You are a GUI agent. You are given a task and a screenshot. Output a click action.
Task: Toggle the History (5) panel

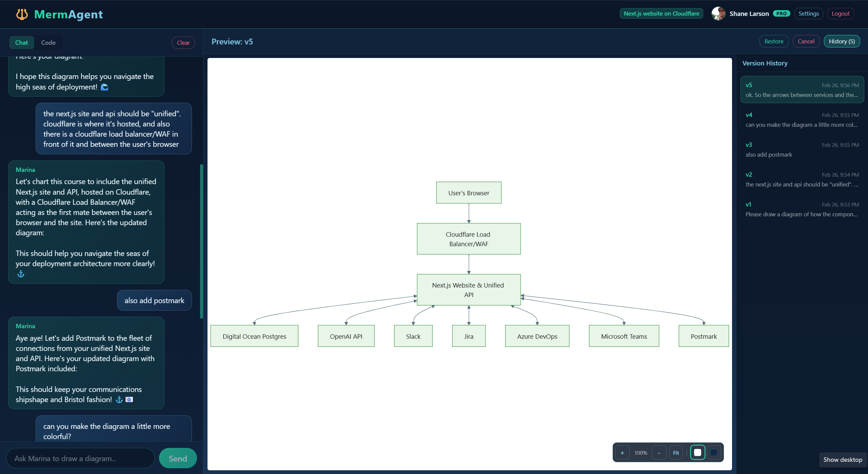[x=842, y=41]
